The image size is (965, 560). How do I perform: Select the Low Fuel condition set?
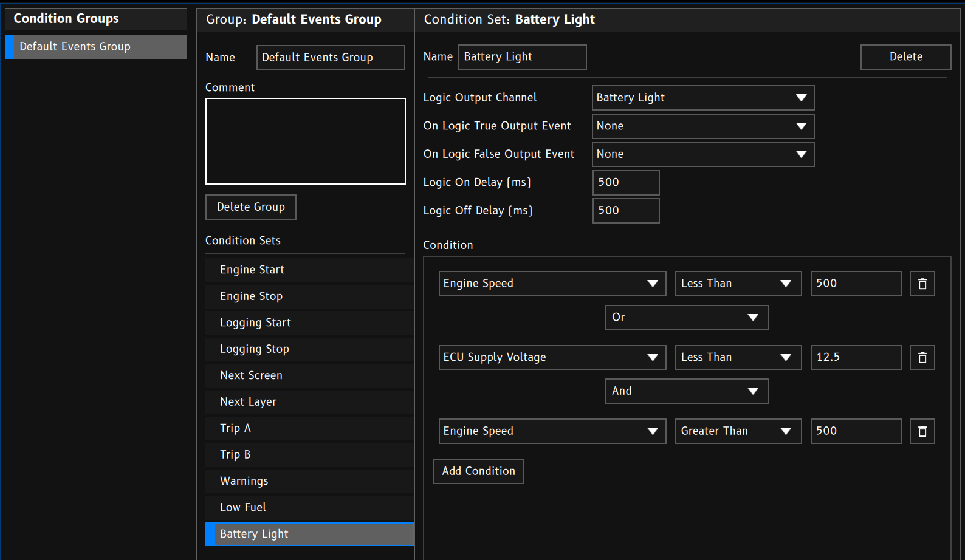click(x=309, y=508)
